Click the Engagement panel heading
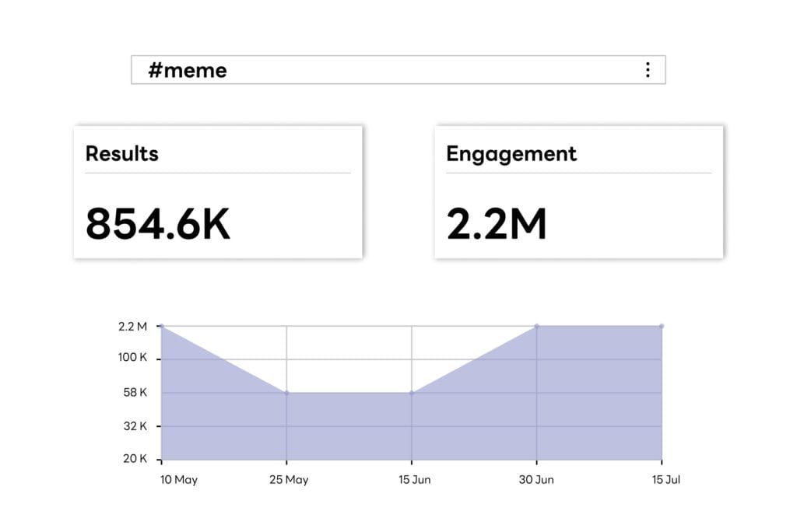The height and width of the screenshot is (532, 797). coord(511,153)
